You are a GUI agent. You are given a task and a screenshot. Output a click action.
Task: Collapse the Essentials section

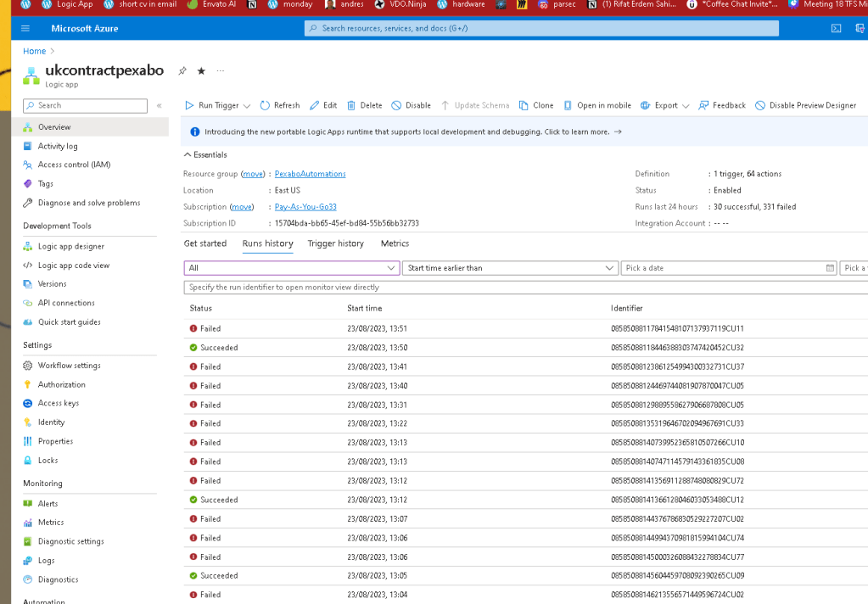205,154
